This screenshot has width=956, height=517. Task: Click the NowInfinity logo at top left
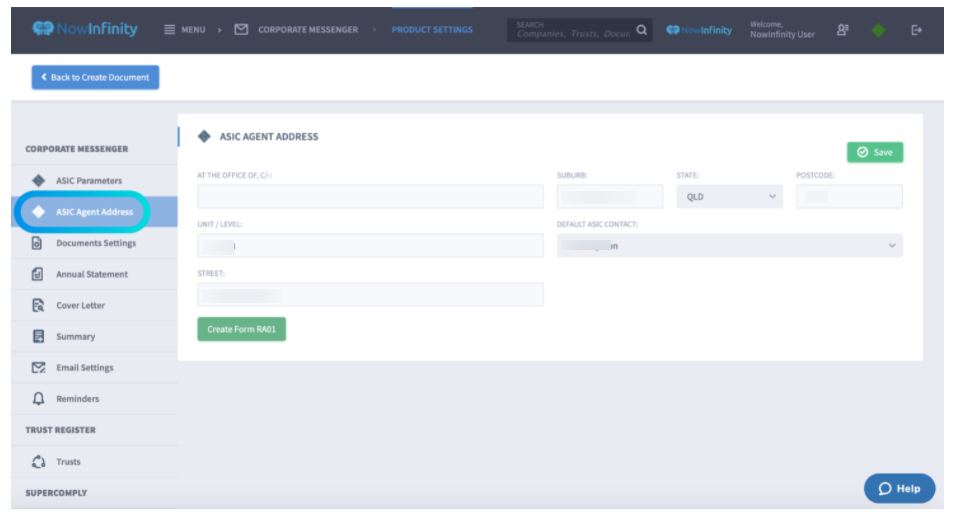coord(85,29)
